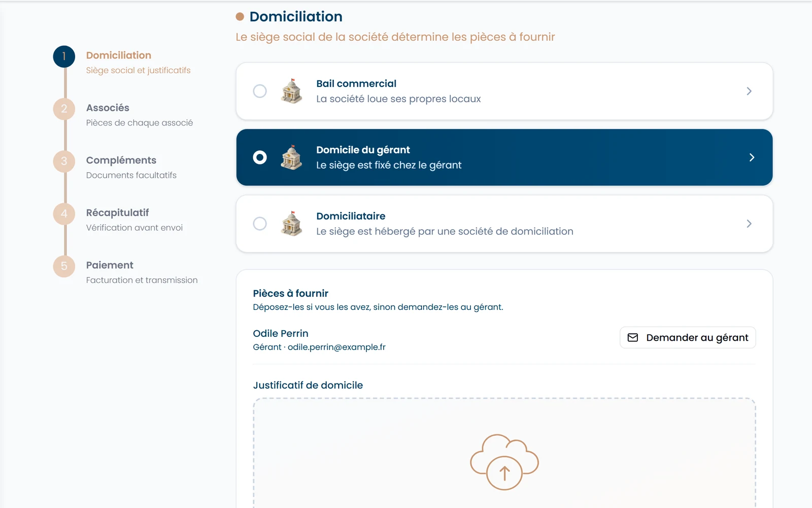This screenshot has height=508, width=812.
Task: Click the building icon on Domiciliataire card
Action: click(292, 224)
